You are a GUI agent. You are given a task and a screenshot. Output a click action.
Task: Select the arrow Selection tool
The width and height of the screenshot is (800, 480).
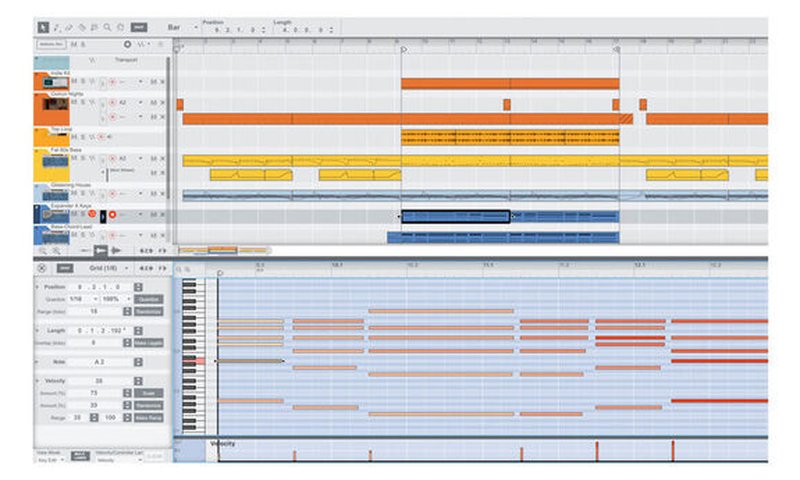point(42,27)
